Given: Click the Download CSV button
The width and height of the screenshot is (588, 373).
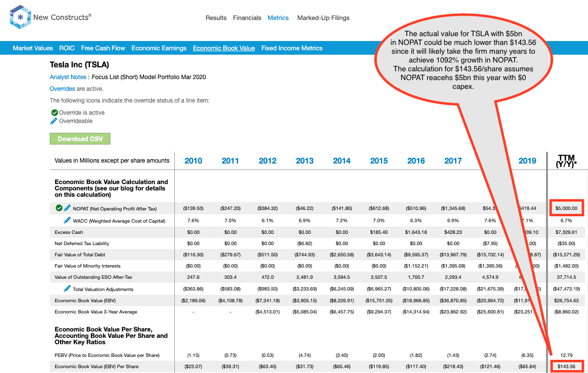Looking at the screenshot, I should (x=80, y=139).
